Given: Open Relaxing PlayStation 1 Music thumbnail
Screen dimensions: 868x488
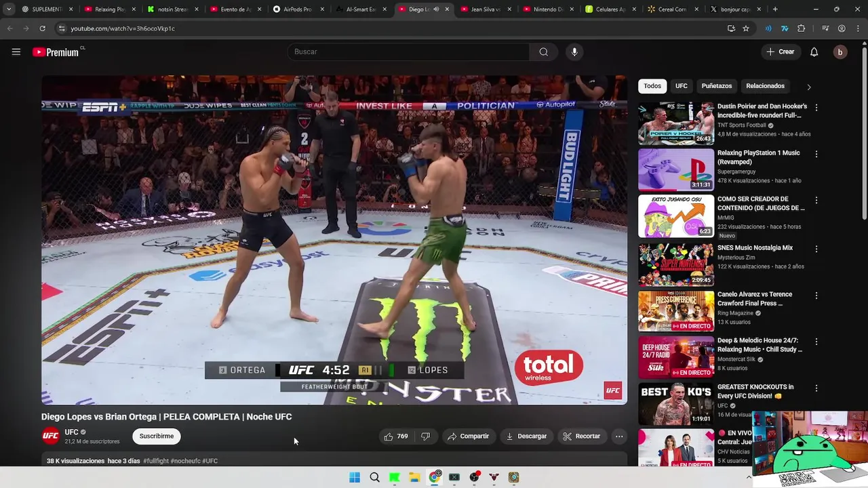Looking at the screenshot, I should tap(675, 169).
